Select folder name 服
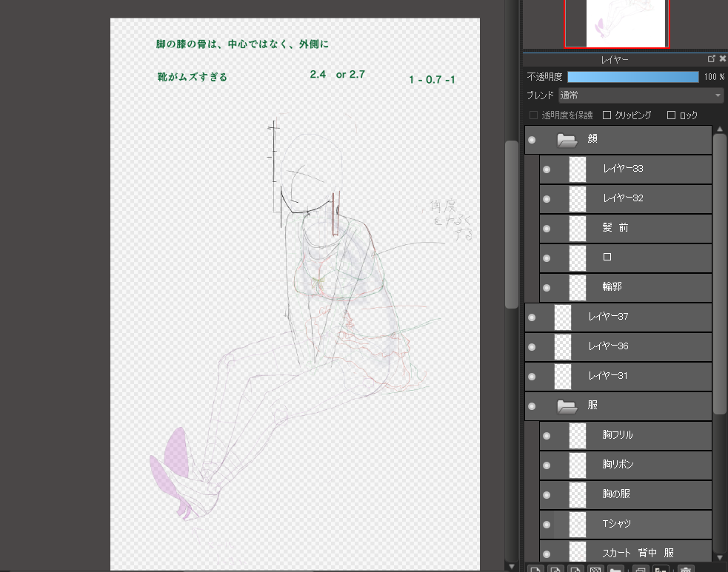The image size is (728, 572). coord(592,405)
